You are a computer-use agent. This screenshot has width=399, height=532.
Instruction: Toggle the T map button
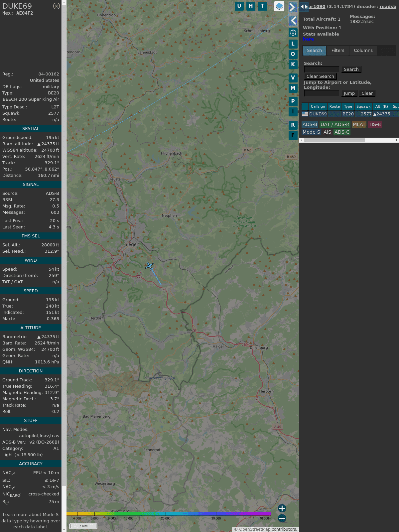[x=263, y=6]
